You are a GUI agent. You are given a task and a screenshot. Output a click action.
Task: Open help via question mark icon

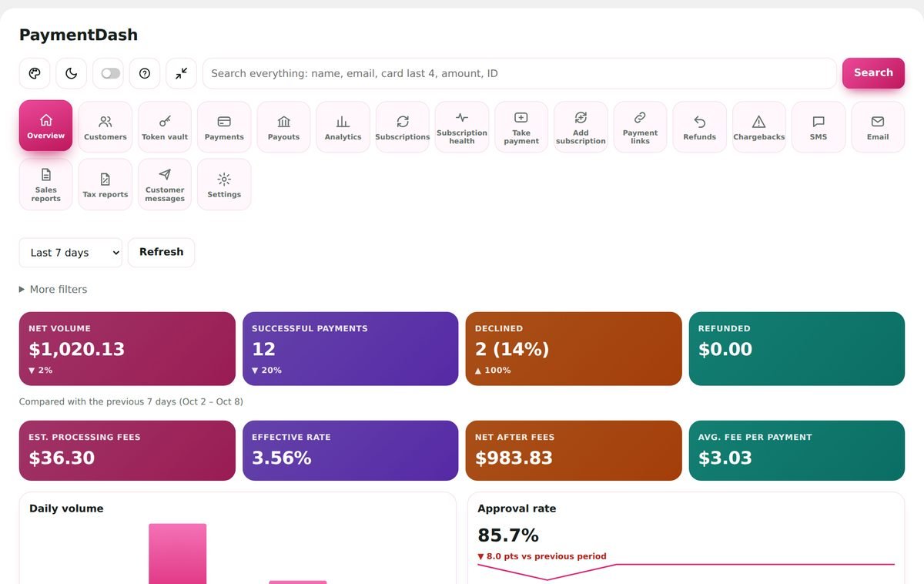click(x=145, y=73)
